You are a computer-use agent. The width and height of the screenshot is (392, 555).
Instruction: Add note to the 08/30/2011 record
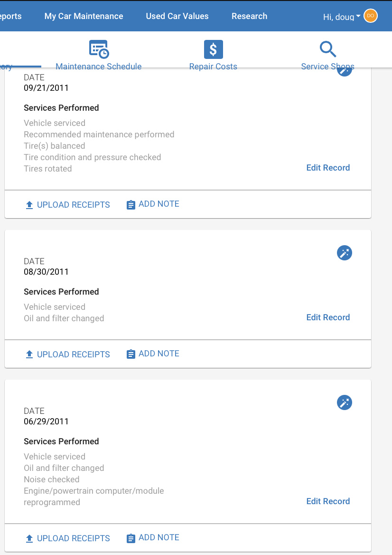click(153, 354)
